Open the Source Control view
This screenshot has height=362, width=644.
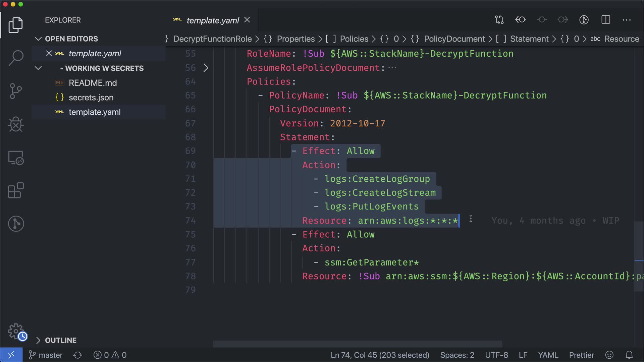(x=16, y=91)
